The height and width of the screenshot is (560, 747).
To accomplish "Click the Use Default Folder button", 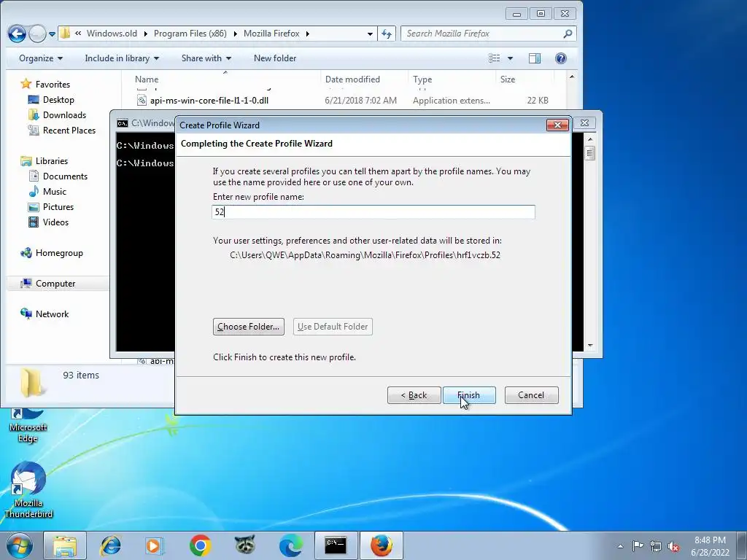I will point(333,327).
